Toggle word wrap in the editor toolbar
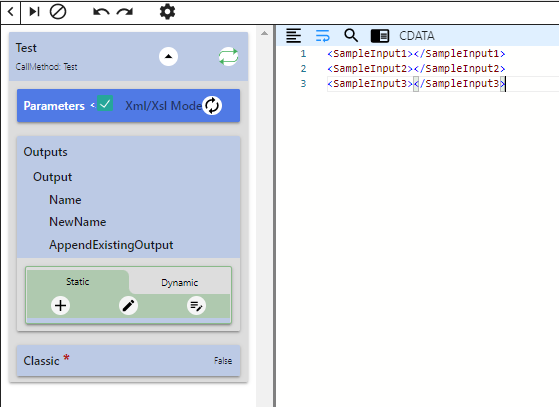The height and width of the screenshot is (407, 559). (x=323, y=36)
